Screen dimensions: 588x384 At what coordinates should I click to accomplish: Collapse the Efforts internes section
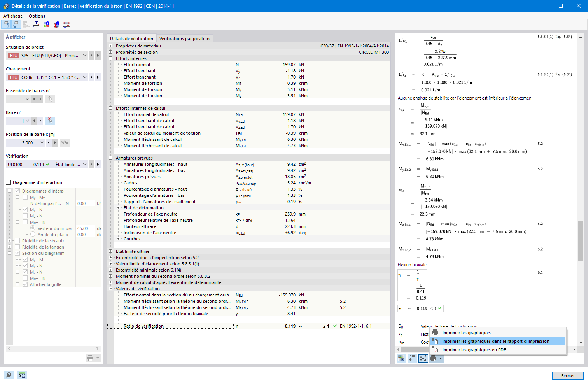[x=111, y=58]
